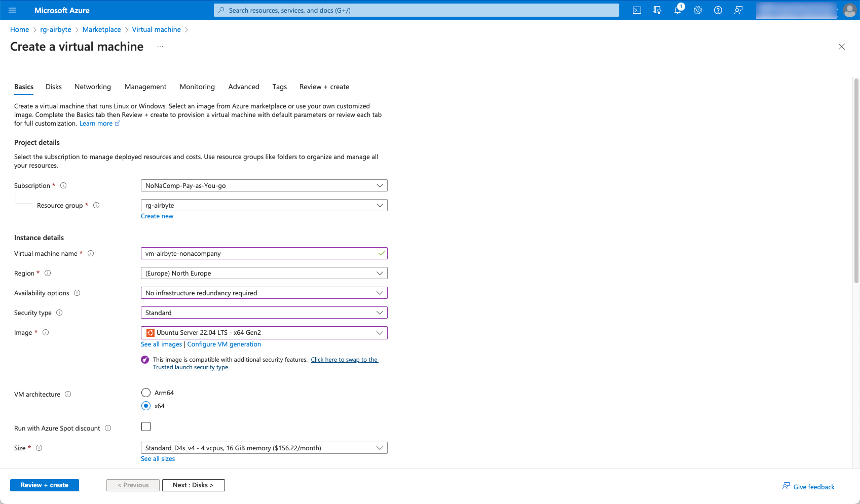
Task: Enable Run with Azure Spot discount checkbox
Action: tap(146, 427)
